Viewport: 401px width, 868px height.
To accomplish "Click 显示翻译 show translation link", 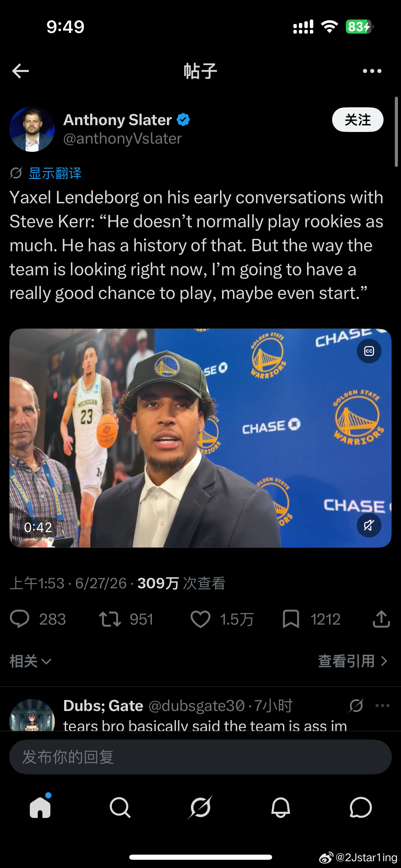I will pyautogui.click(x=55, y=173).
